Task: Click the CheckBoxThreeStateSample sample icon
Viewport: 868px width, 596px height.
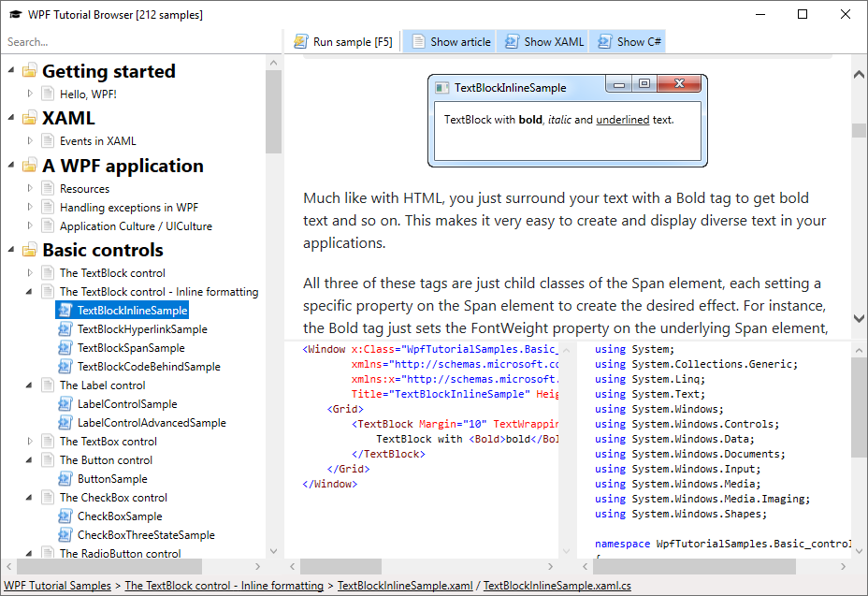Action: click(64, 534)
